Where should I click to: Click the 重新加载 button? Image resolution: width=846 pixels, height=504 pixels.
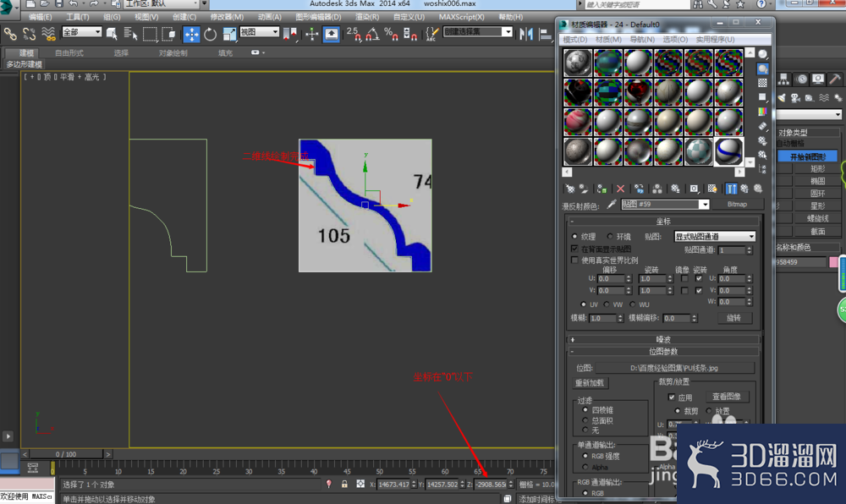(589, 383)
